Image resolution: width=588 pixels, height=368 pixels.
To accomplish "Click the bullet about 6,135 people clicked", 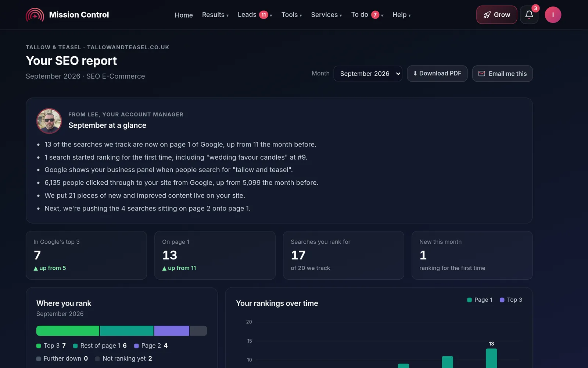I will point(182,183).
